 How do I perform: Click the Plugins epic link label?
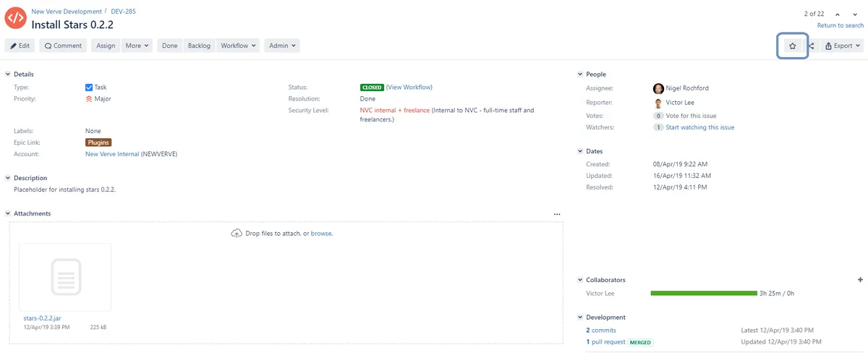(x=98, y=143)
